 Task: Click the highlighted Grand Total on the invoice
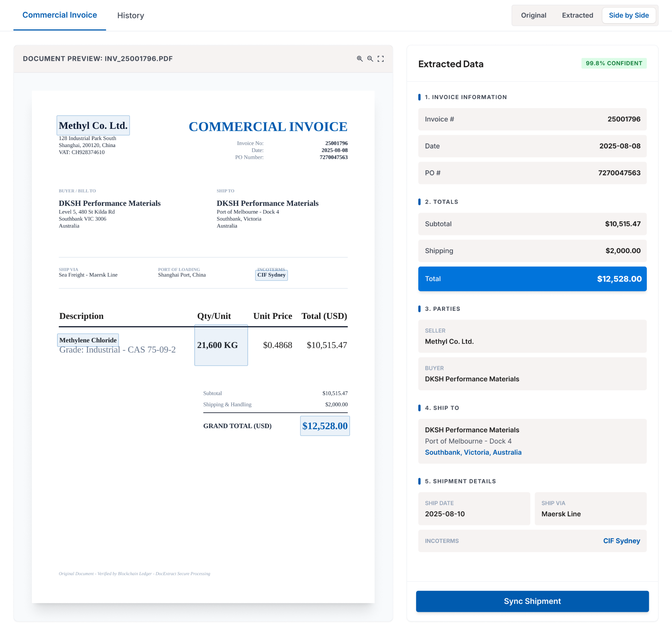(x=325, y=426)
